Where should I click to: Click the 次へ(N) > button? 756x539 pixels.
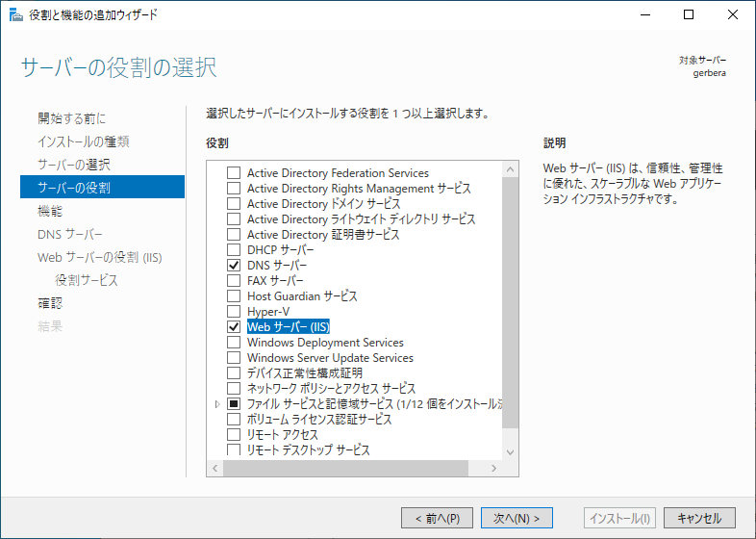point(517,518)
